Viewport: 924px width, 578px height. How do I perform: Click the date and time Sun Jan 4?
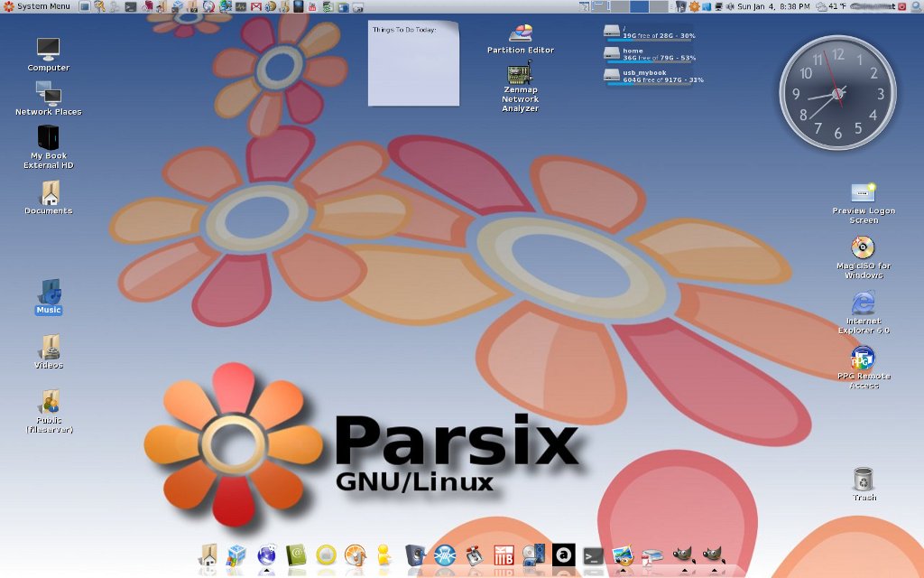point(773,6)
